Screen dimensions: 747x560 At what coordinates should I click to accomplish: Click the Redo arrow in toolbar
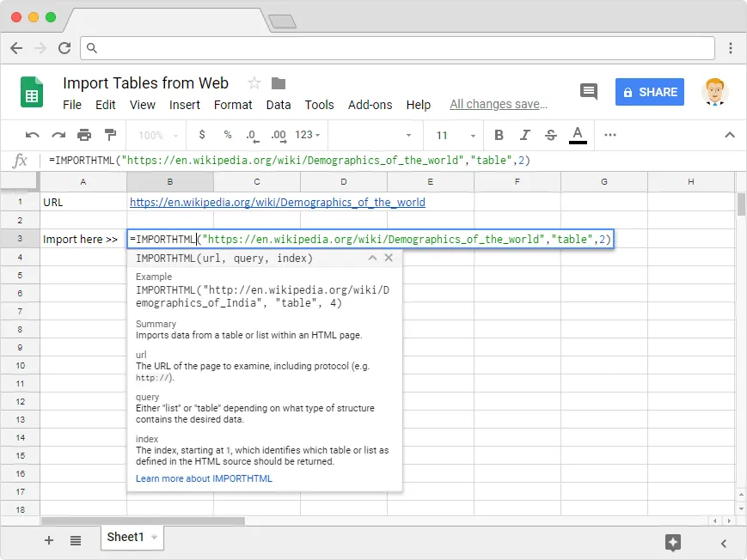(x=58, y=135)
